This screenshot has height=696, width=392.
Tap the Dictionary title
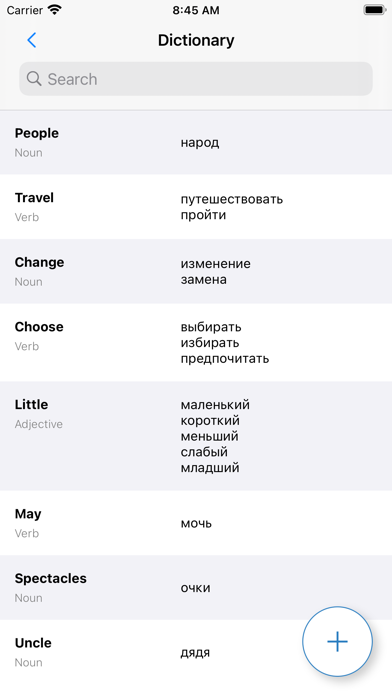196,40
